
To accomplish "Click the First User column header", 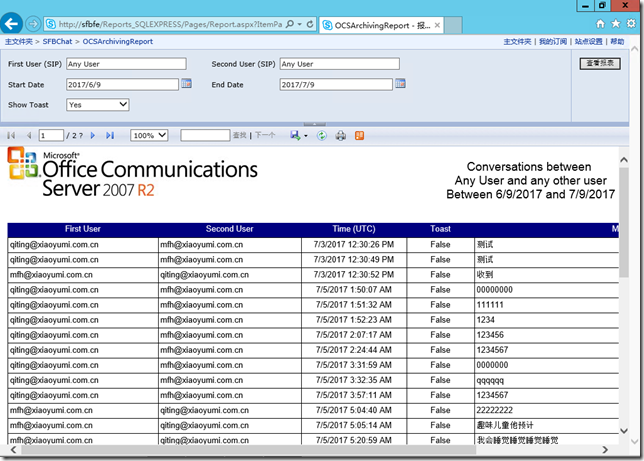I will click(x=83, y=229).
